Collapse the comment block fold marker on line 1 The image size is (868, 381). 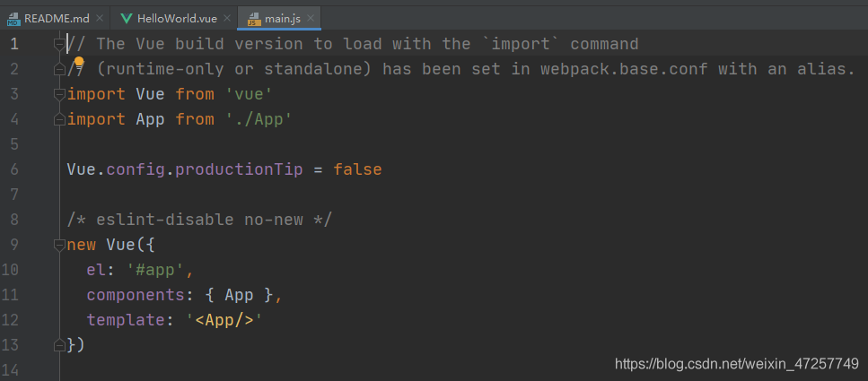(59, 44)
